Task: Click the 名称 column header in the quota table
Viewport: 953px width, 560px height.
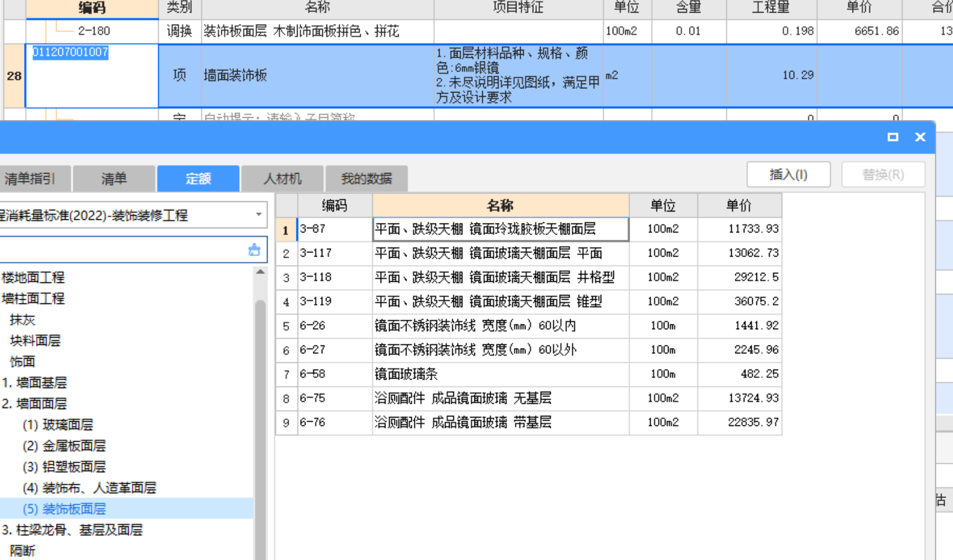Action: click(x=500, y=205)
